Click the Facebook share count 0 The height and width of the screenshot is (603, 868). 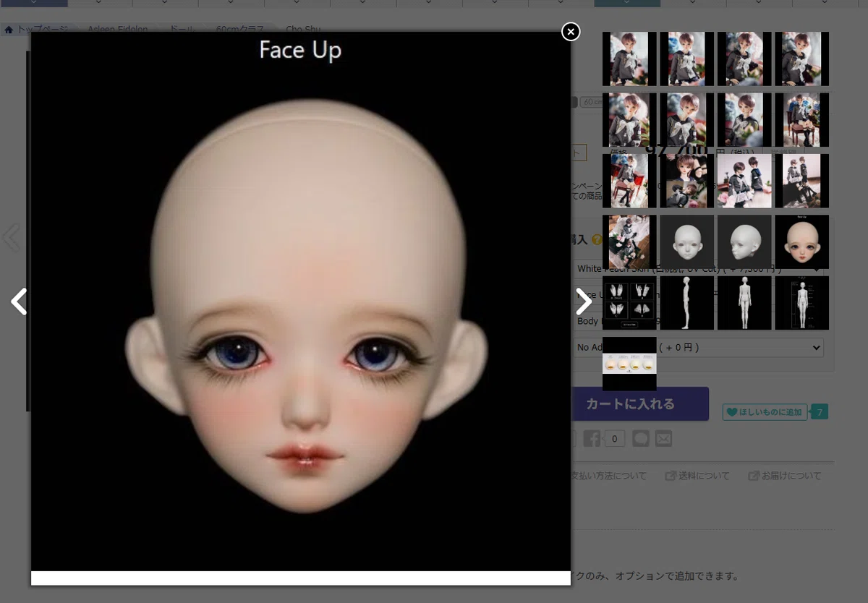click(615, 438)
